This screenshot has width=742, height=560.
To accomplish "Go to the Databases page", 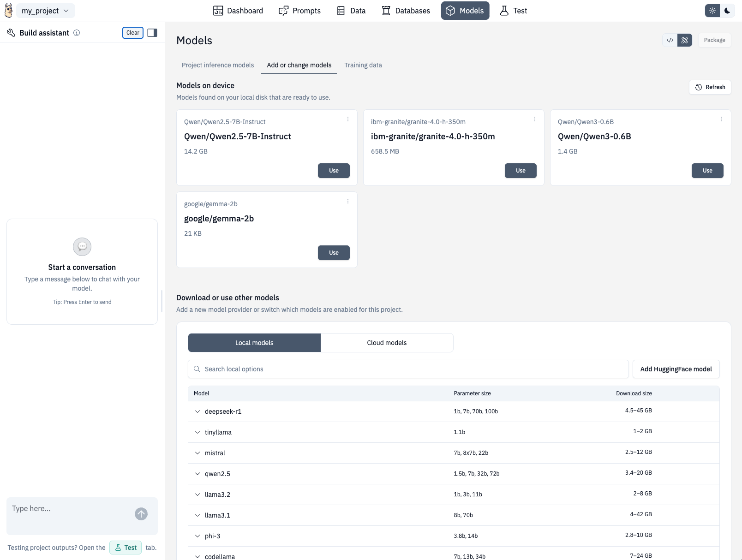I will tap(406, 11).
